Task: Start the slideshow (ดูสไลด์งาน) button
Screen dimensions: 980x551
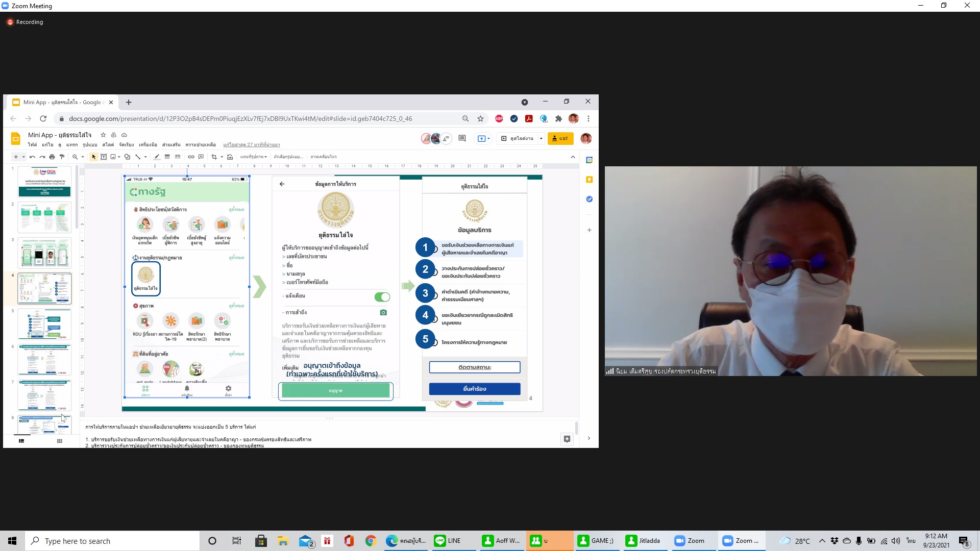Action: (518, 138)
